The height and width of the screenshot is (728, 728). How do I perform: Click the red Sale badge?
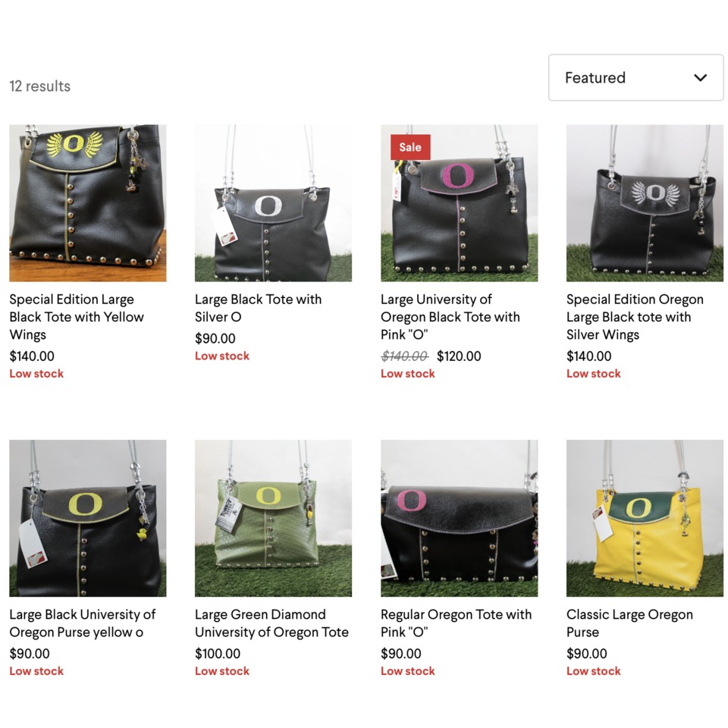coord(410,147)
